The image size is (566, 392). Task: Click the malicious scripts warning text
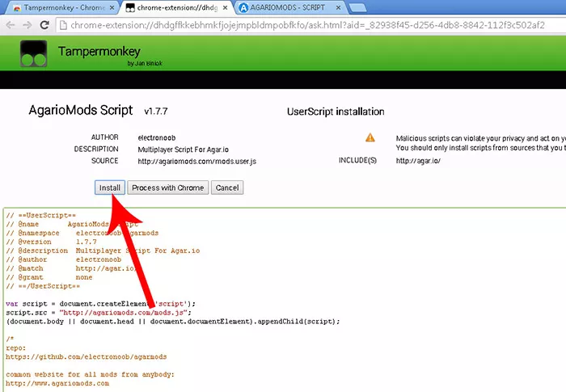coord(481,143)
